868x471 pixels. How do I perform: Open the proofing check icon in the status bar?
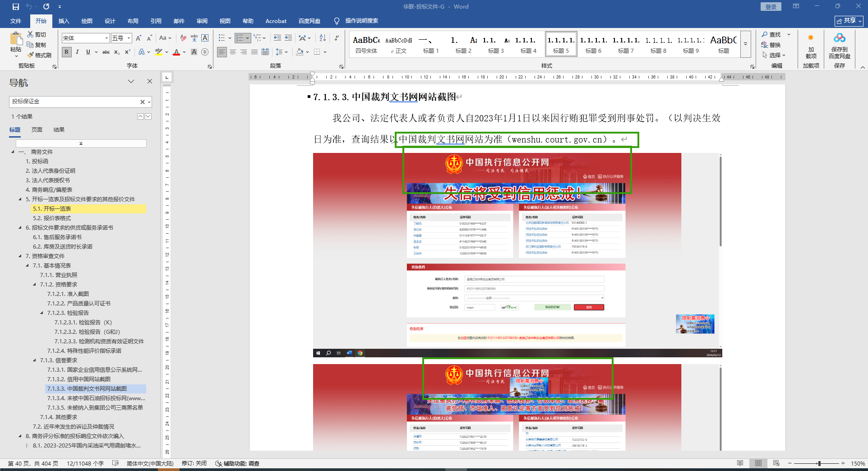point(115,463)
